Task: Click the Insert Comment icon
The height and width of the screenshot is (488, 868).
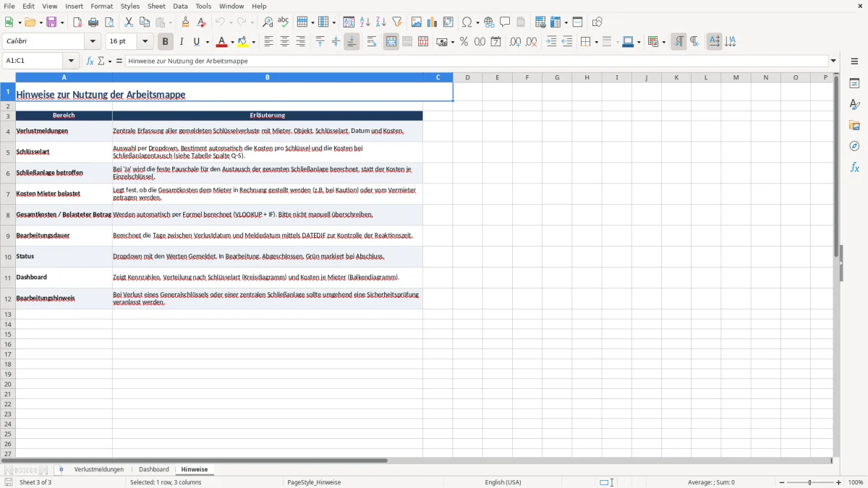Action: click(505, 22)
